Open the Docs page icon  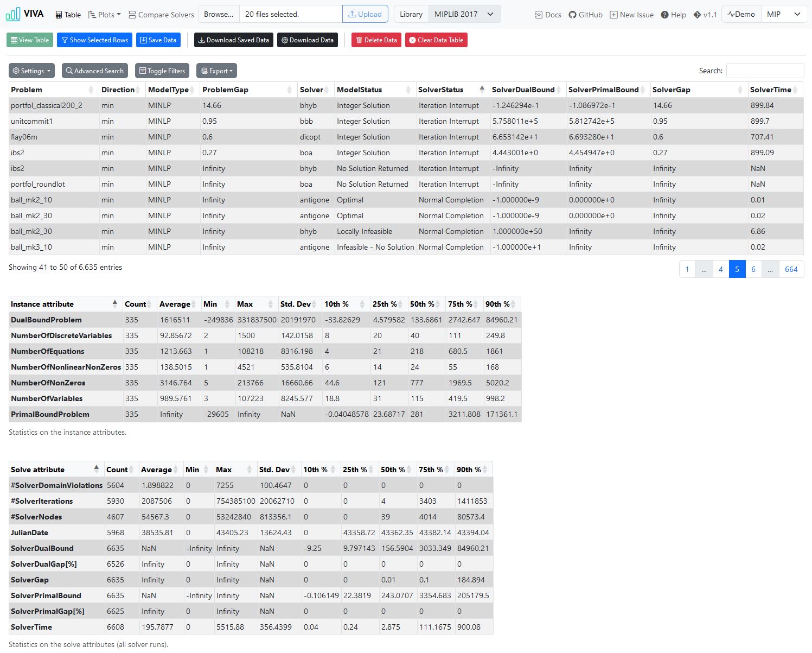(x=539, y=15)
